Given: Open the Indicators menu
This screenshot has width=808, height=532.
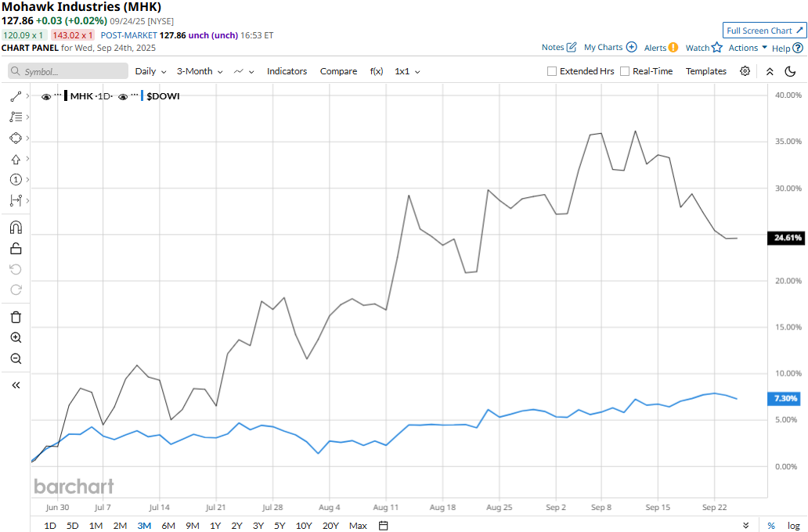Looking at the screenshot, I should point(287,71).
